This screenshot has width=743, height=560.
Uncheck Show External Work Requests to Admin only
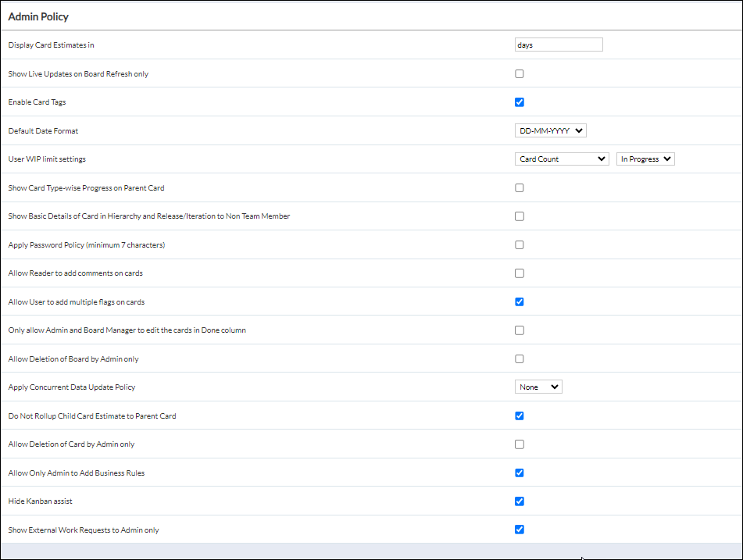520,529
